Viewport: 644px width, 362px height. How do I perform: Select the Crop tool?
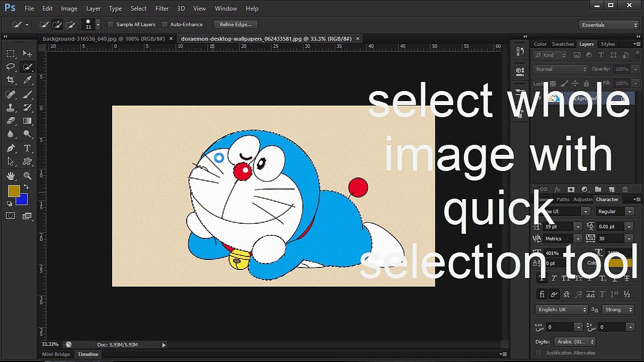11,79
